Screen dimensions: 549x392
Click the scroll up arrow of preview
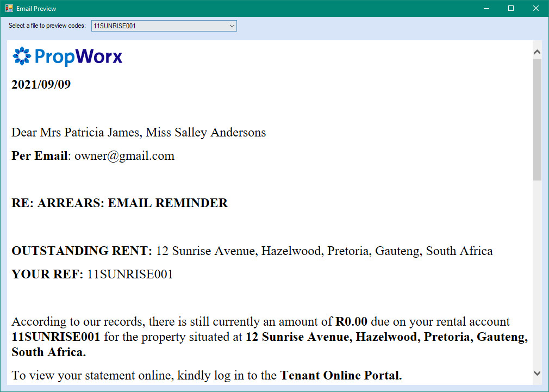(x=537, y=52)
